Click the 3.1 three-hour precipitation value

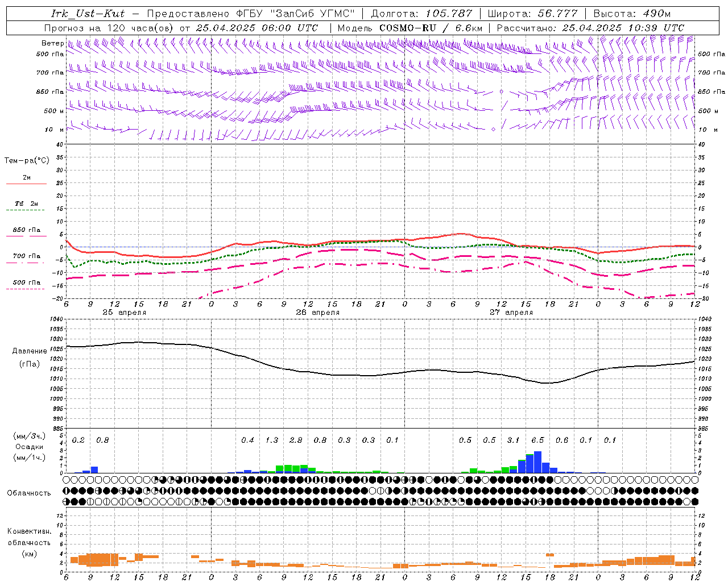click(514, 440)
